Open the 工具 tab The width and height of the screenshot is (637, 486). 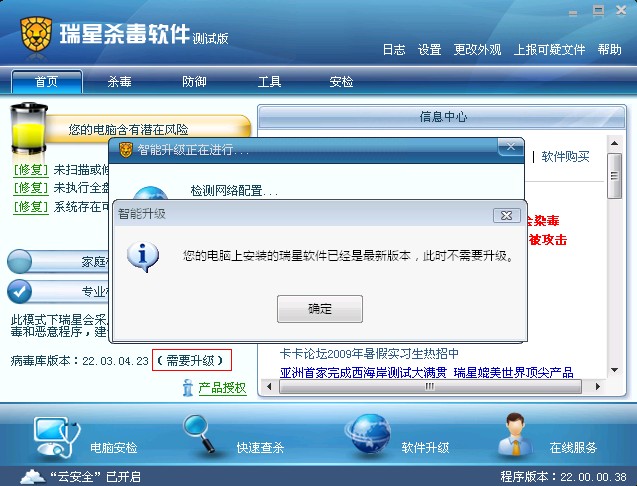pos(269,82)
